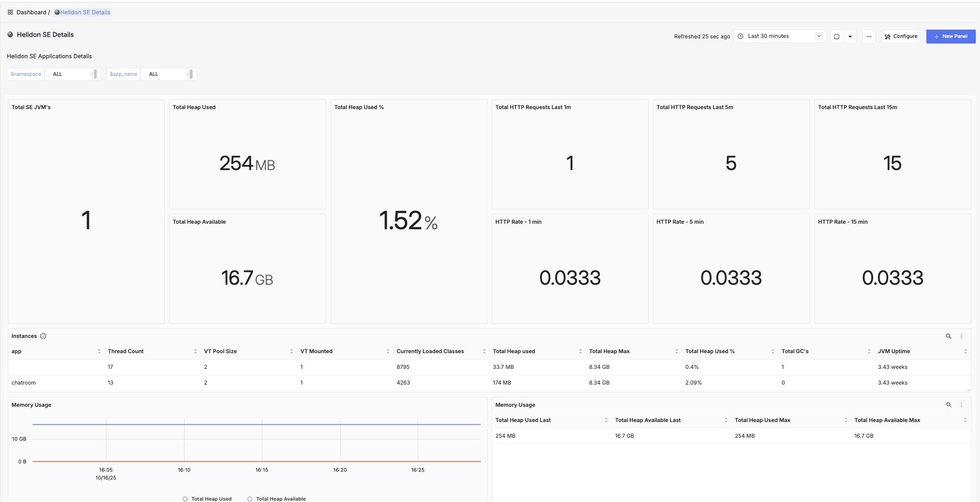The width and height of the screenshot is (980, 502).
Task: Click the globe icon beside Helidon SE Details title
Action: click(10, 35)
